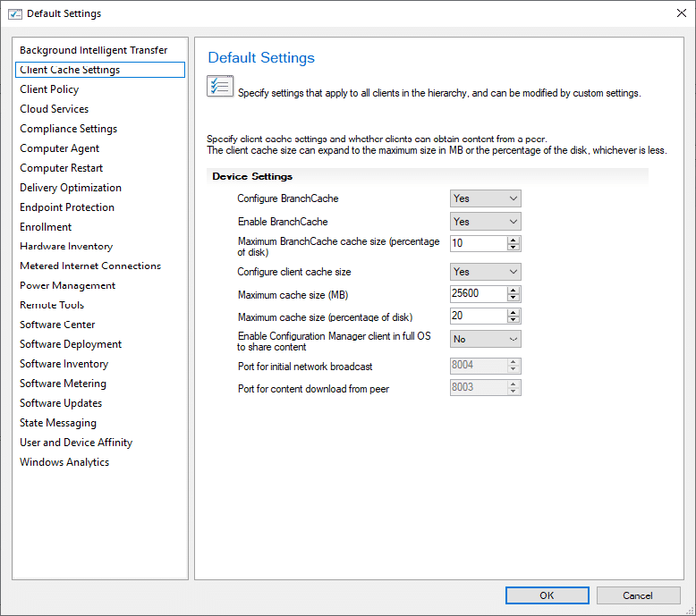Open the Configure BranchCache dropdown
Viewport: 696px width, 616px height.
[x=485, y=198]
